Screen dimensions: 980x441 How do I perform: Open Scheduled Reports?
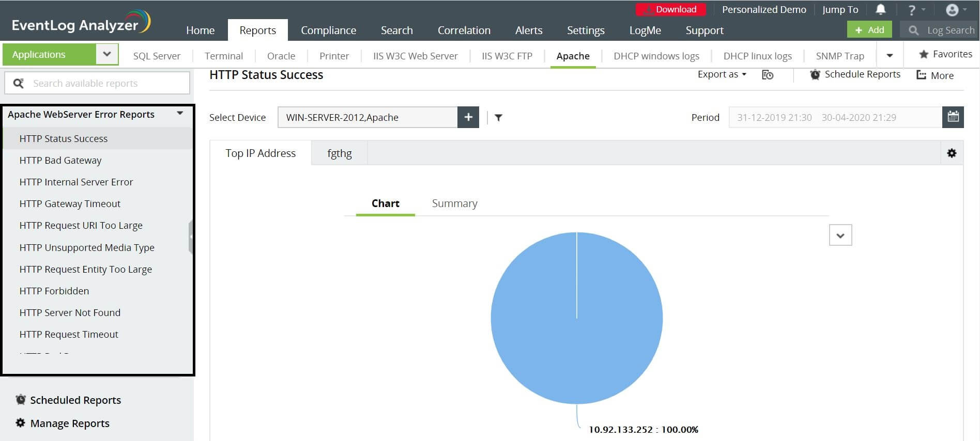pos(68,400)
